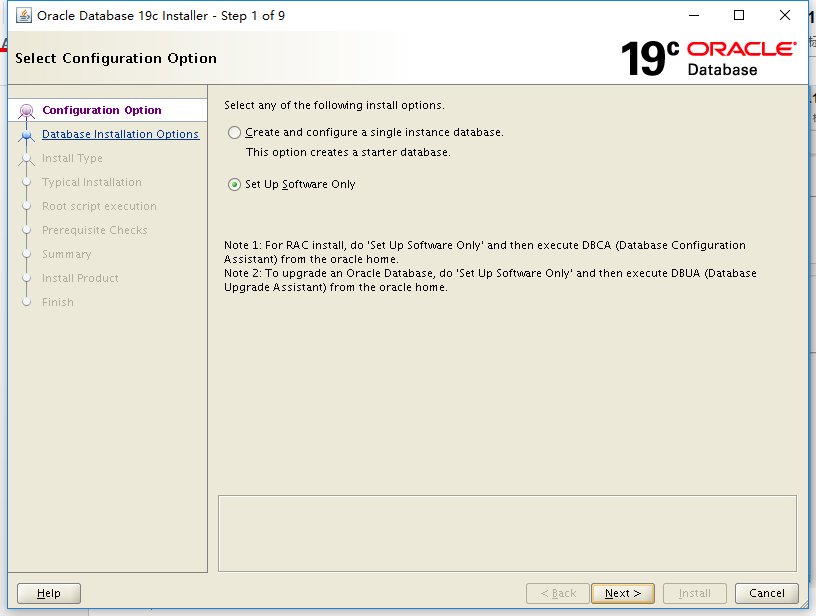This screenshot has height=616, width=816.
Task: Close the Oracle installer window
Action: point(785,16)
